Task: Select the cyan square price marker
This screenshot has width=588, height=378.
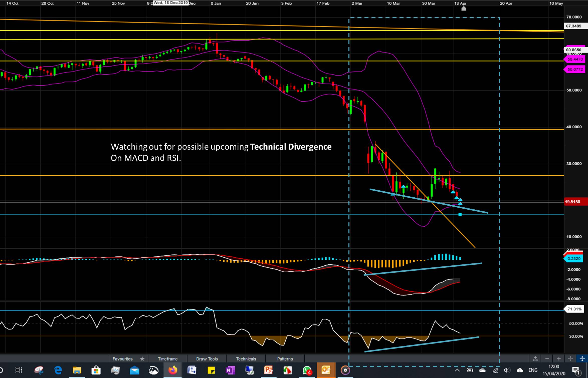Action: pyautogui.click(x=460, y=215)
